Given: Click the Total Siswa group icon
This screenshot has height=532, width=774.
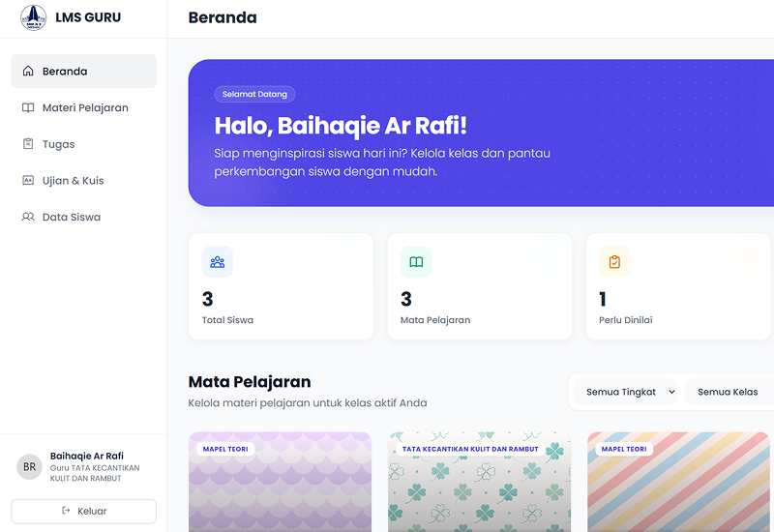Looking at the screenshot, I should (217, 261).
